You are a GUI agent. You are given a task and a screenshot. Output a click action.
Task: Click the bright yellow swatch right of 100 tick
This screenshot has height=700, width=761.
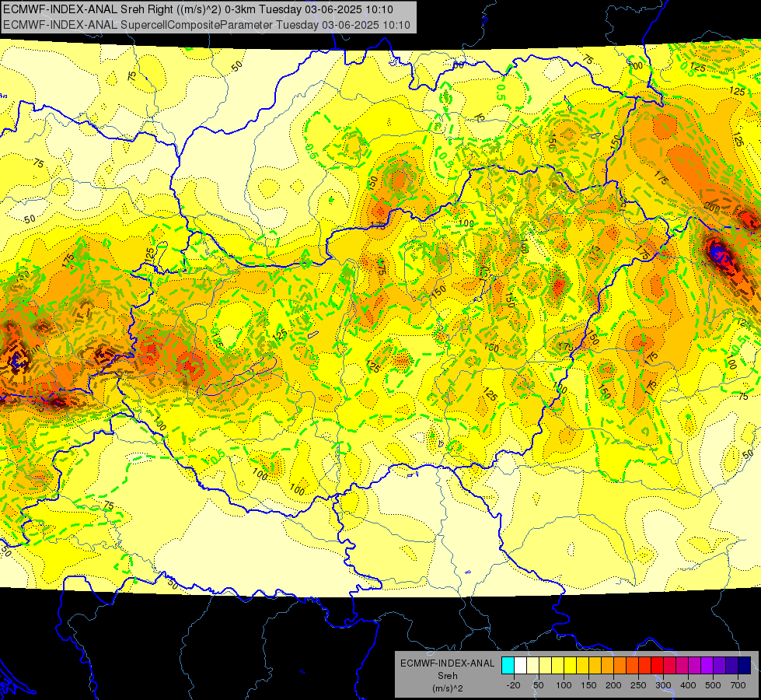(571, 665)
